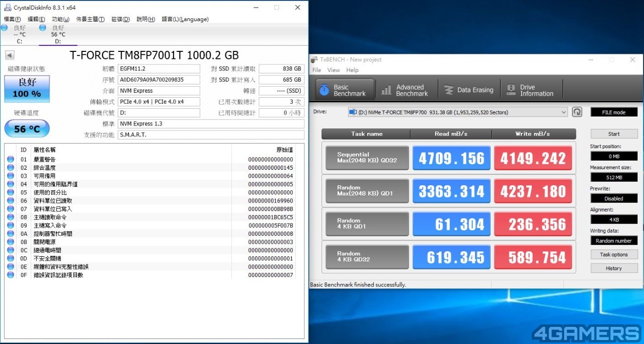Open the Data Erasing tab
This screenshot has height=344, width=644.
coord(469,90)
